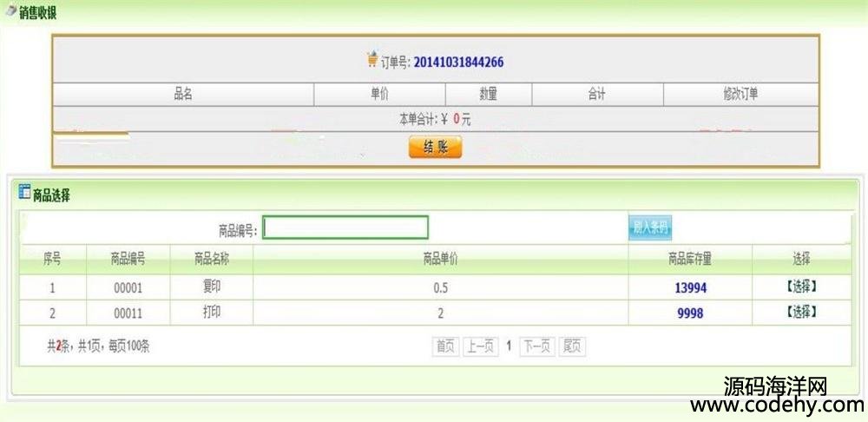This screenshot has width=868, height=422.
Task: Click stock quantity 13994
Action: click(x=690, y=288)
